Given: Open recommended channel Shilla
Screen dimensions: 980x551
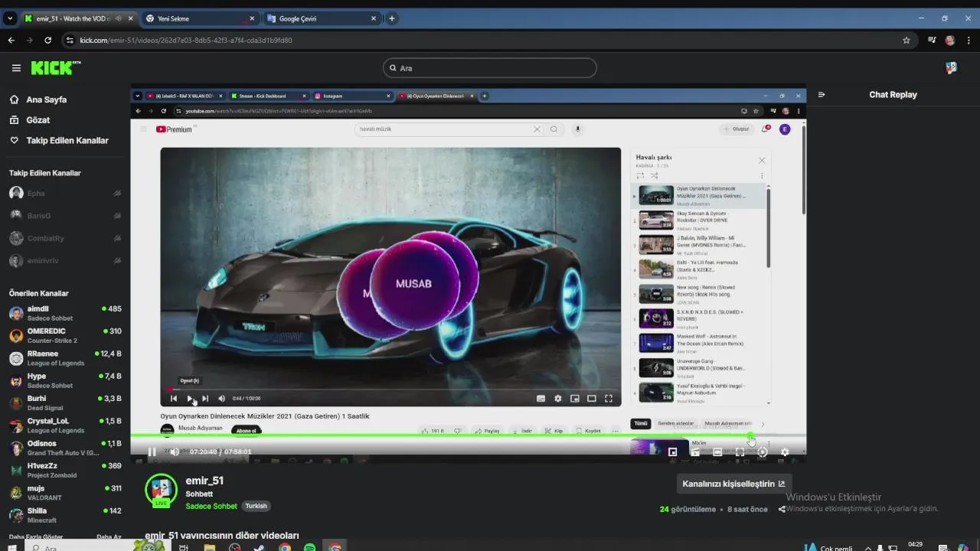Looking at the screenshot, I should [x=65, y=515].
